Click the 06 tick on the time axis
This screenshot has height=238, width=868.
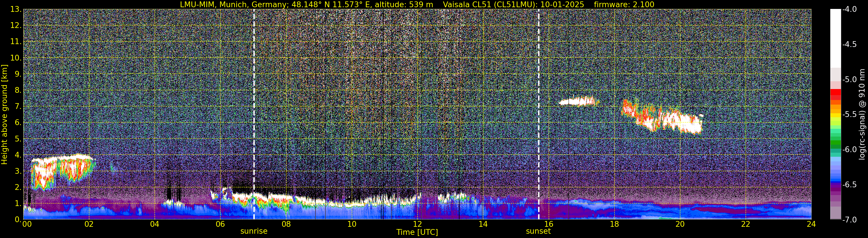tap(220, 224)
